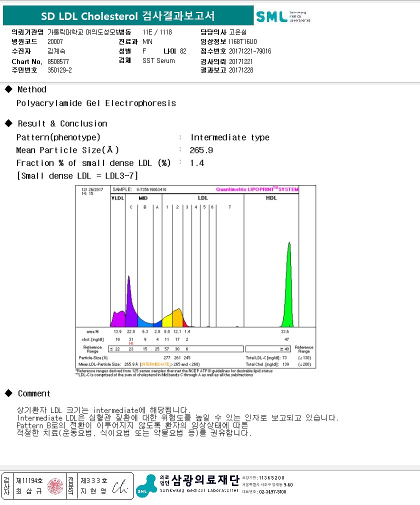Select hospital code '20007'

pos(55,41)
